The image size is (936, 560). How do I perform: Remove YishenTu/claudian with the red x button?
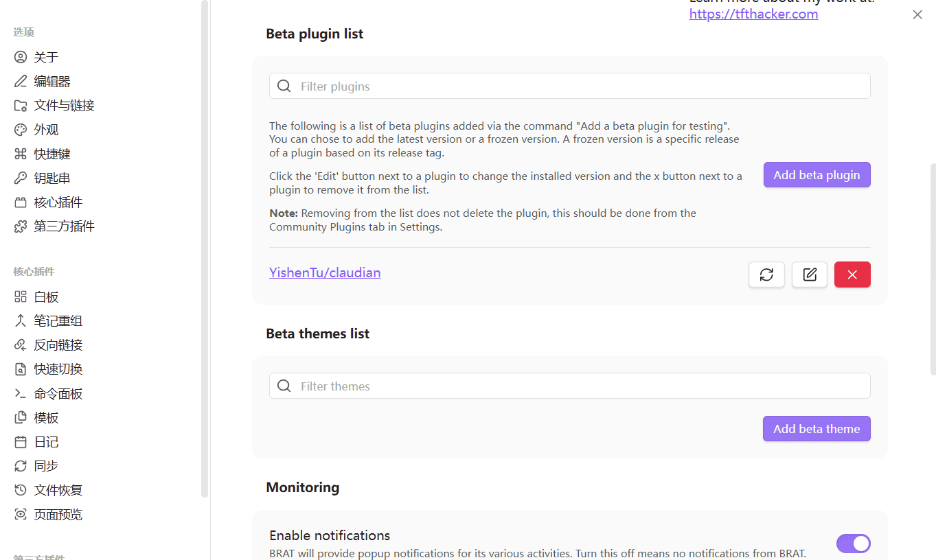tap(852, 275)
